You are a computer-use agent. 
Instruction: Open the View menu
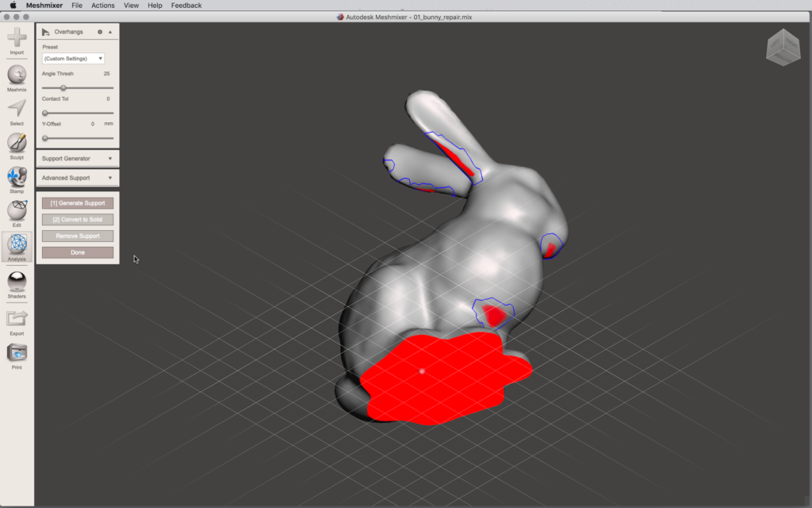[x=131, y=6]
